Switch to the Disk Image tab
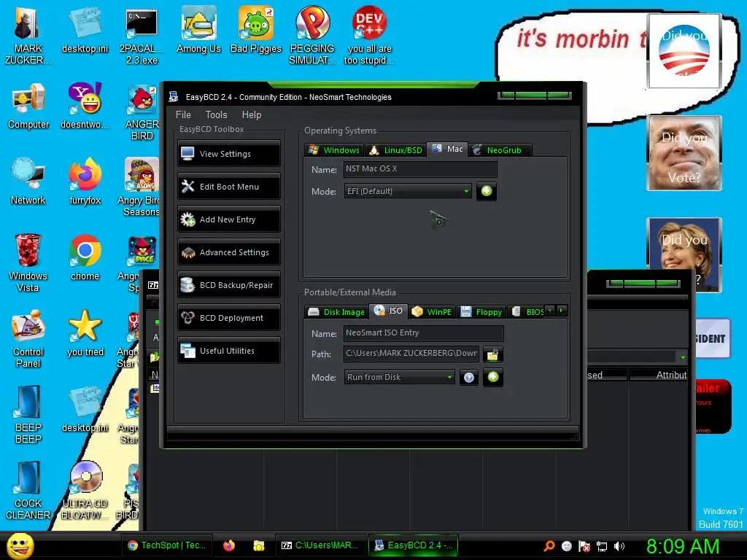Viewport: 747px width, 560px height. [x=336, y=312]
